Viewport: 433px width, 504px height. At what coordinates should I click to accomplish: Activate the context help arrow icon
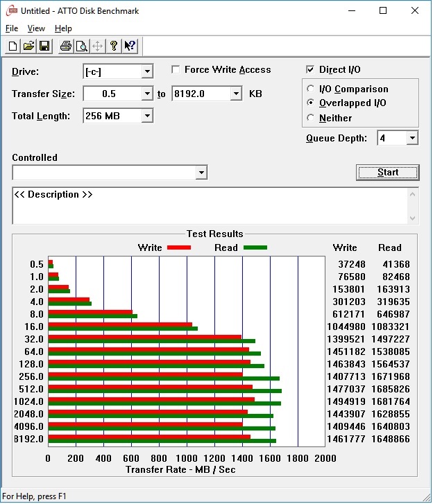[x=130, y=46]
